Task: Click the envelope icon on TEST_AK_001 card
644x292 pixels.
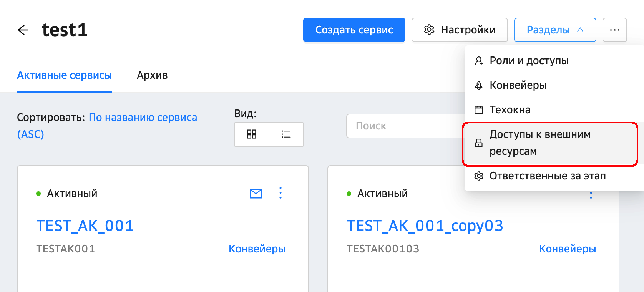Action: point(256,194)
